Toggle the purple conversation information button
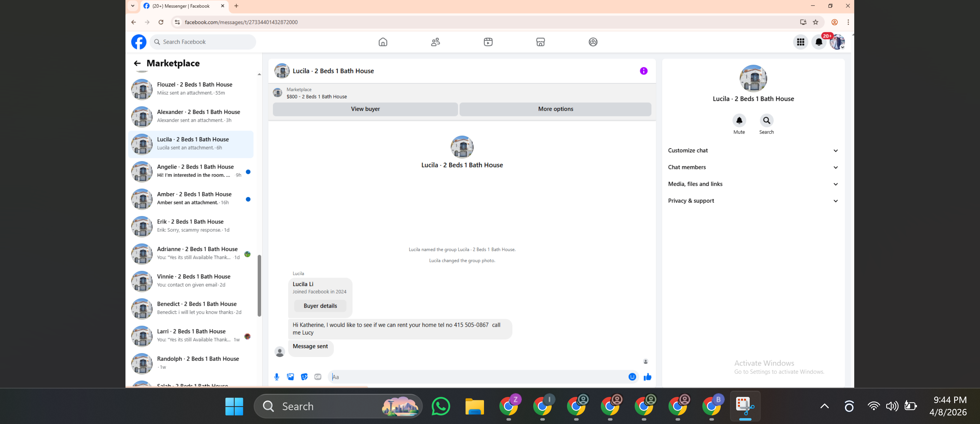 (x=643, y=71)
